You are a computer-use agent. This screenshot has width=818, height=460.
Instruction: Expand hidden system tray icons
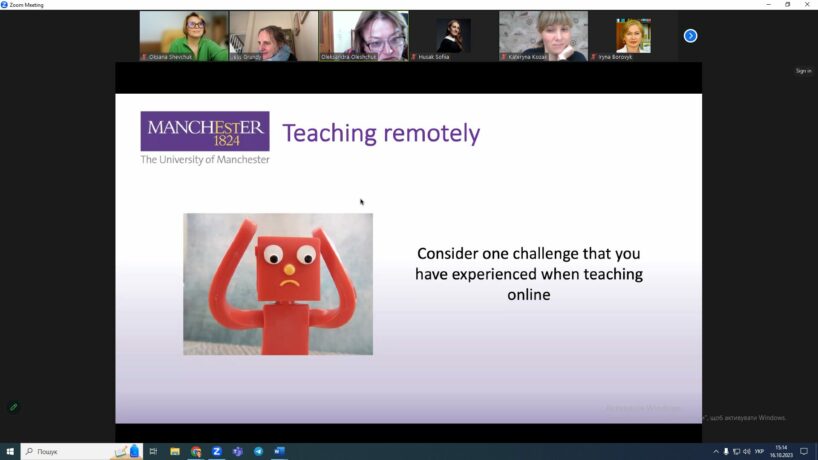coord(714,451)
